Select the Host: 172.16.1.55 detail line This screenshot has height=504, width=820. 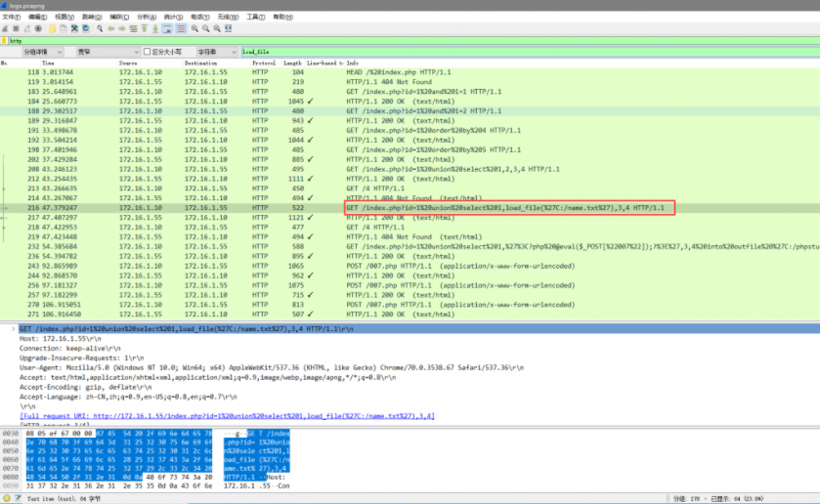tap(61, 339)
